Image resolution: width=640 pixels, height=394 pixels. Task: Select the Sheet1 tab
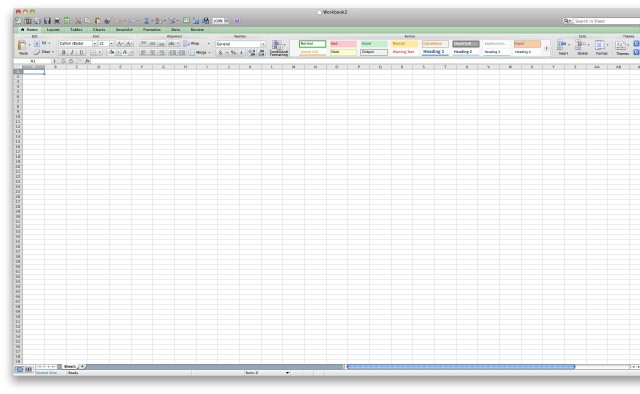pos(70,367)
